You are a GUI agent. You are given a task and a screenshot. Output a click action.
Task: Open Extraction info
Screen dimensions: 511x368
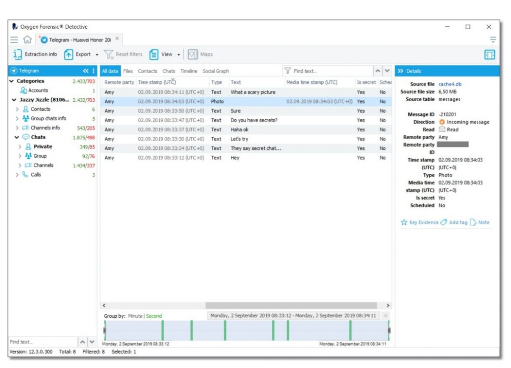click(35, 54)
